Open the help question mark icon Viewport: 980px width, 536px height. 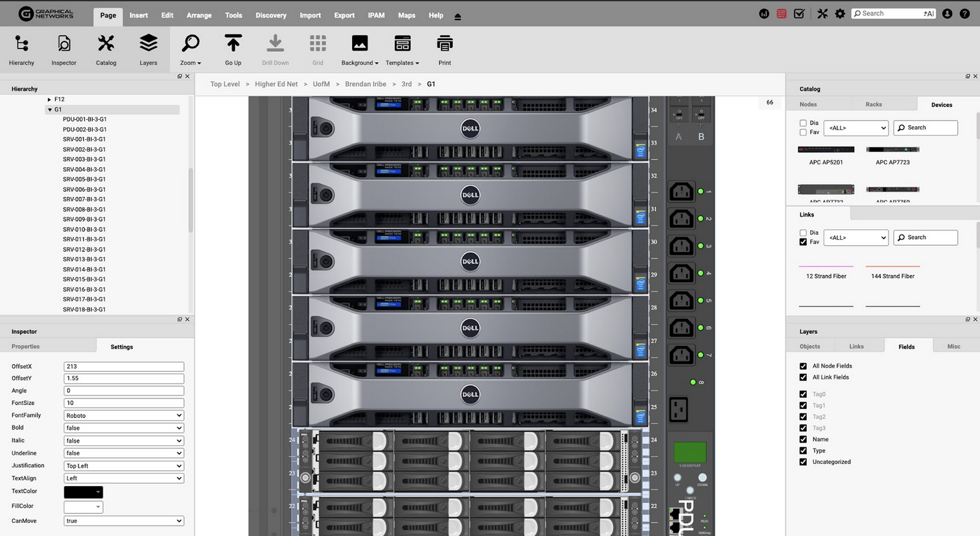pos(965,14)
